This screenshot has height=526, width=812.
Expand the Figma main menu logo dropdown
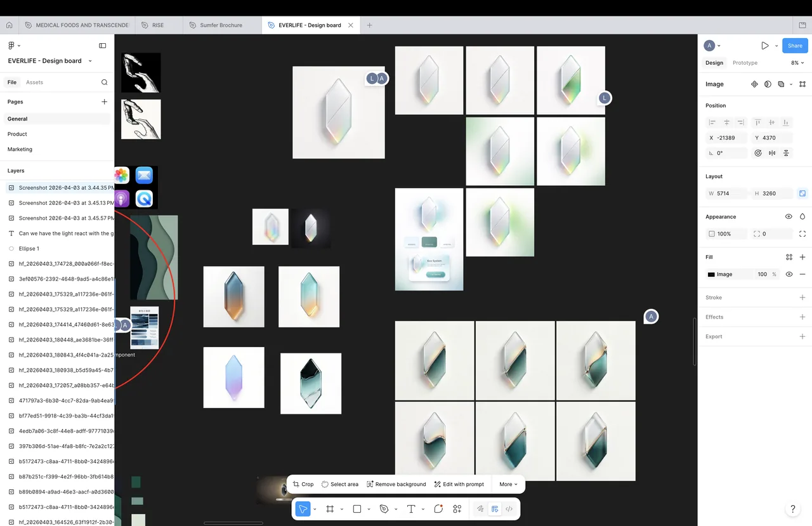click(13, 46)
